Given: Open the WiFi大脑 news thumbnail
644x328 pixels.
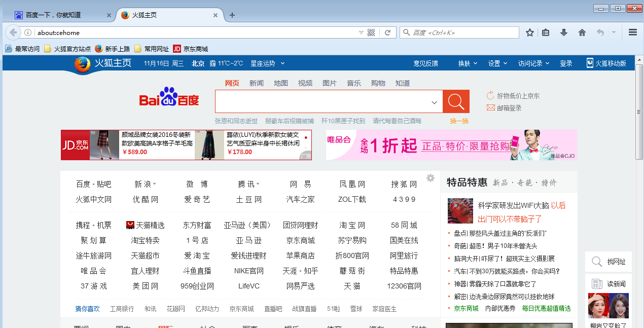Looking at the screenshot, I should tap(460, 211).
